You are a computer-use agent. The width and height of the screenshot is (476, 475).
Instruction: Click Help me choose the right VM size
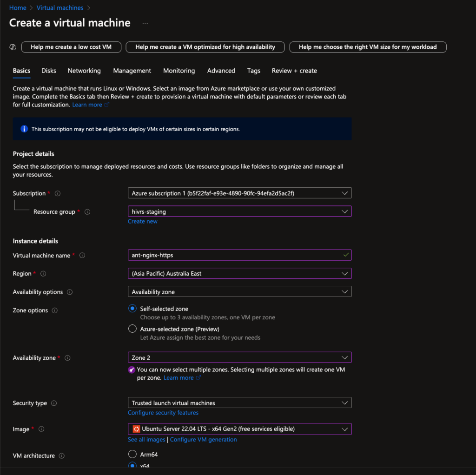tap(368, 47)
